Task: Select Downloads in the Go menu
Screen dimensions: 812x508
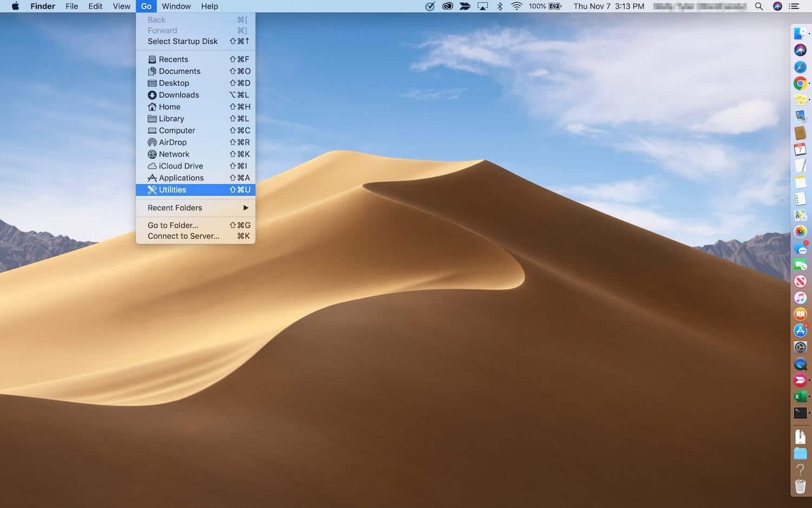Action: tap(179, 95)
